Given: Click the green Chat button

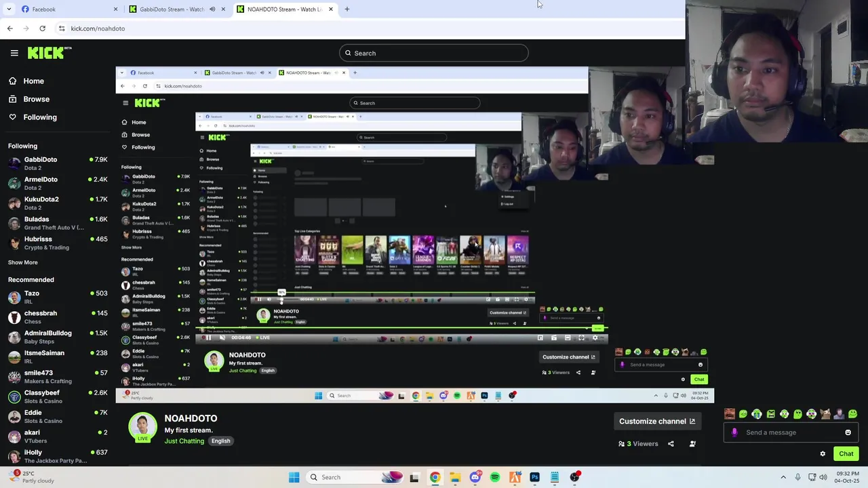Looking at the screenshot, I should click(846, 454).
